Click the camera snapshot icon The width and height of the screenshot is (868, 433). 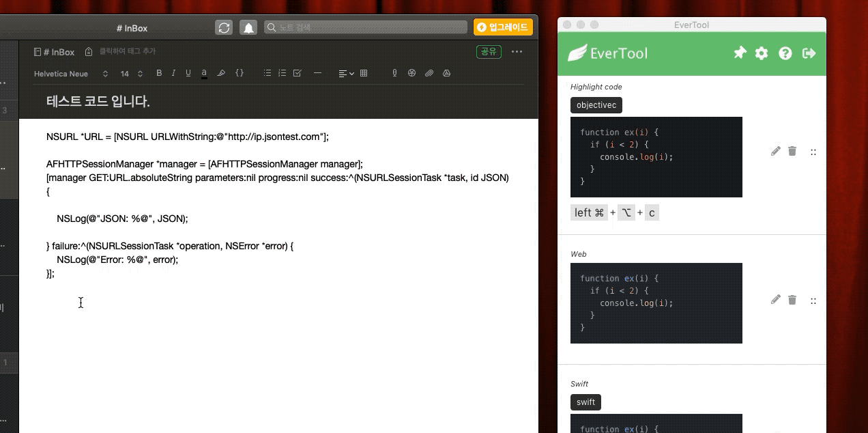point(411,73)
